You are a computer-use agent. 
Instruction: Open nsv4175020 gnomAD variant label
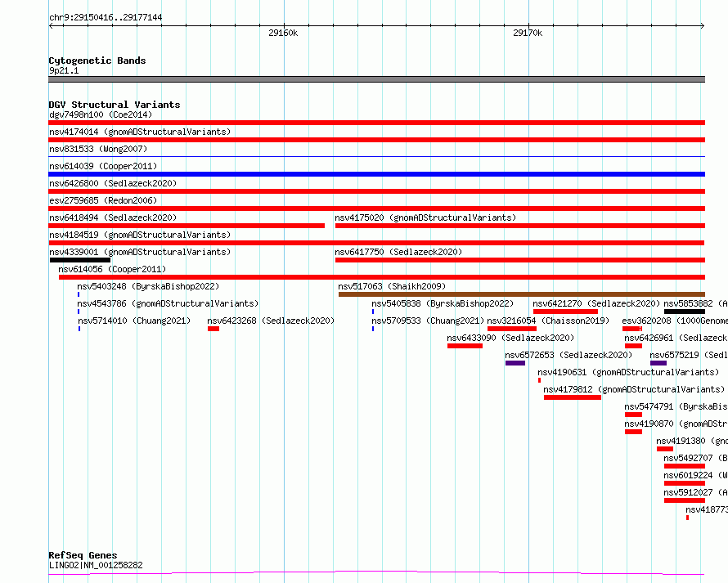tap(425, 218)
